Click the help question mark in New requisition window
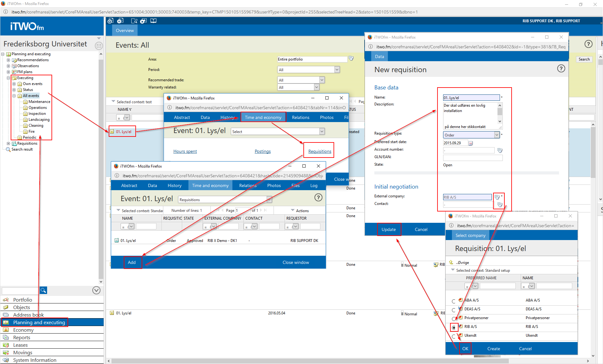Screen dimensions: 603x364 tap(561, 68)
